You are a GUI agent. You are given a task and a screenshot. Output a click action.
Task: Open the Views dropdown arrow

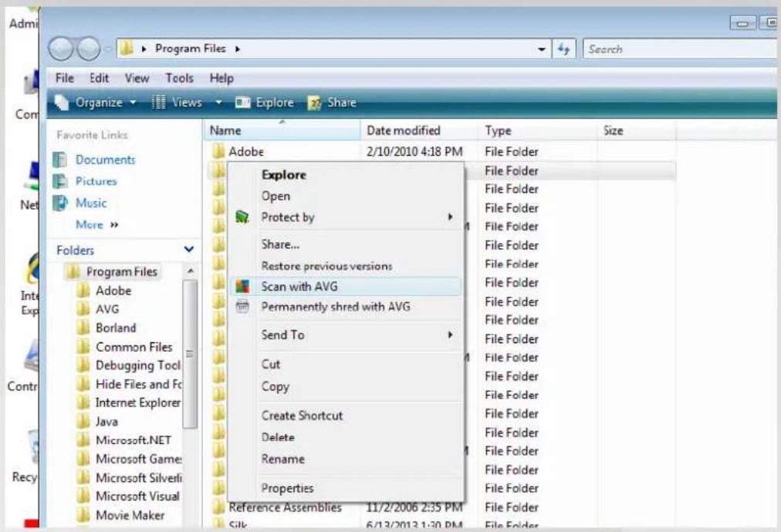[x=218, y=103]
